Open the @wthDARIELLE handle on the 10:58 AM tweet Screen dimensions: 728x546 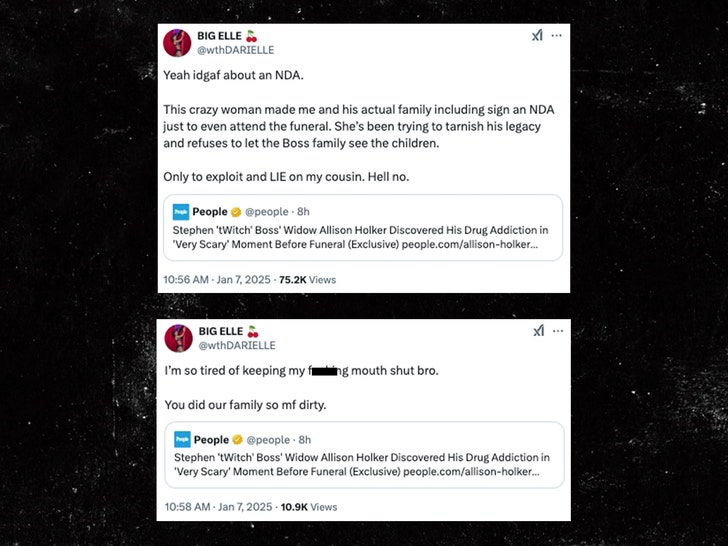point(236,346)
